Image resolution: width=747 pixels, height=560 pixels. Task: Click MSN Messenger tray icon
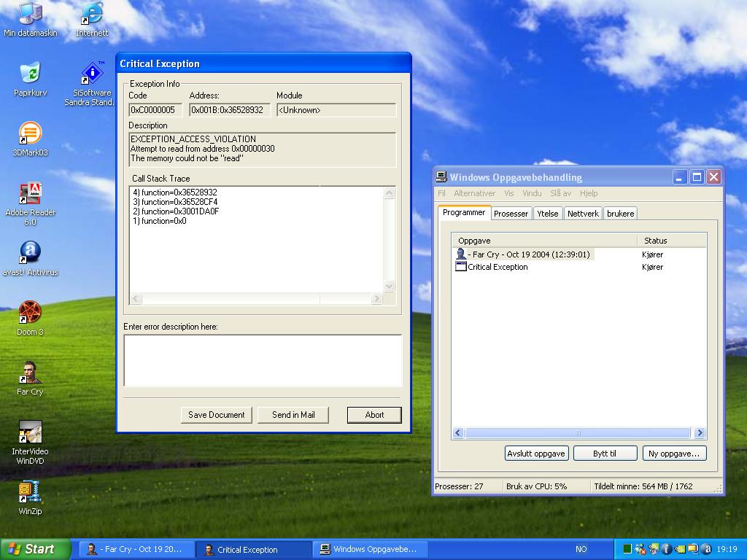pos(640,549)
